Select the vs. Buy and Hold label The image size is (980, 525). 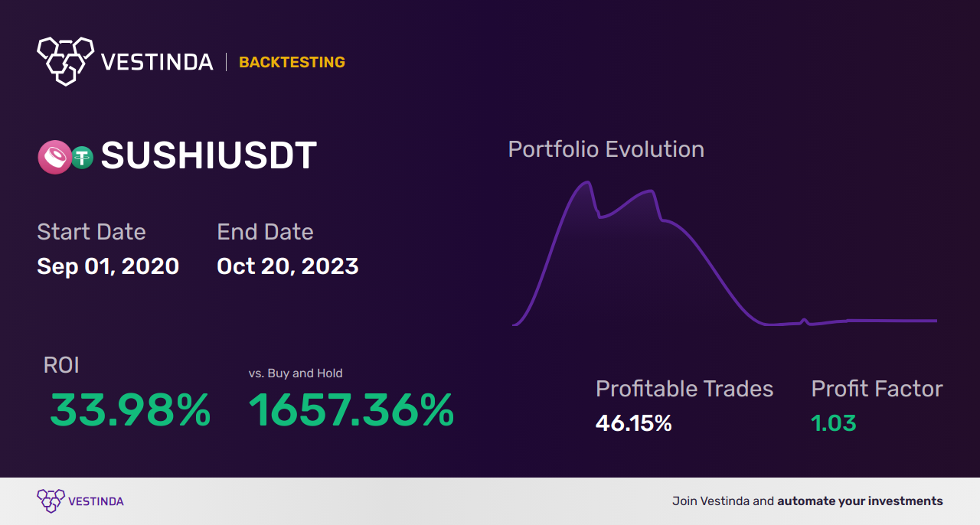tap(296, 373)
